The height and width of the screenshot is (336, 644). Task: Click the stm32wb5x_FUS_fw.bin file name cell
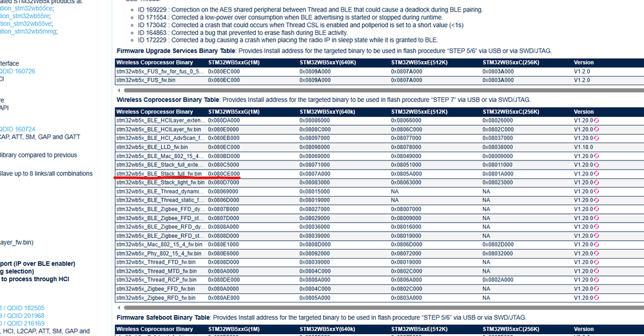146,80
